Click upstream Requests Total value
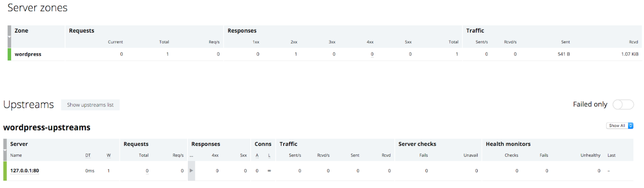The image size is (644, 188). [x=147, y=171]
